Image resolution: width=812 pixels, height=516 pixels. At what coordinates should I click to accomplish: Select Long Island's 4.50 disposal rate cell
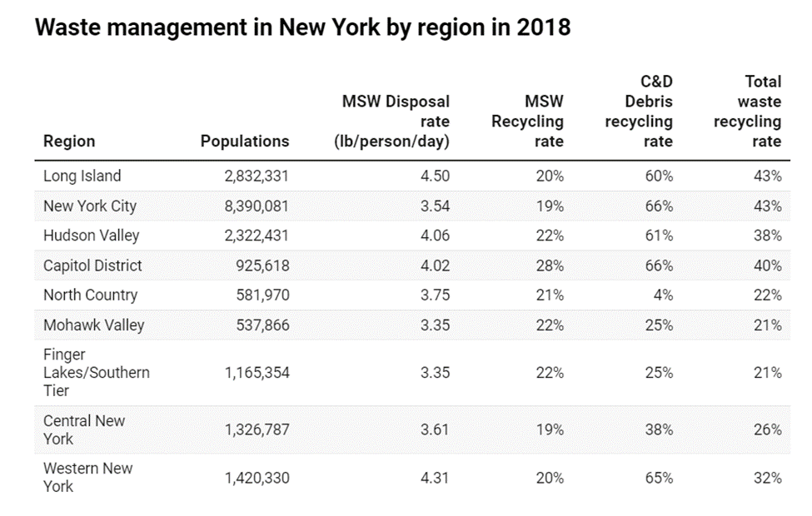click(435, 176)
